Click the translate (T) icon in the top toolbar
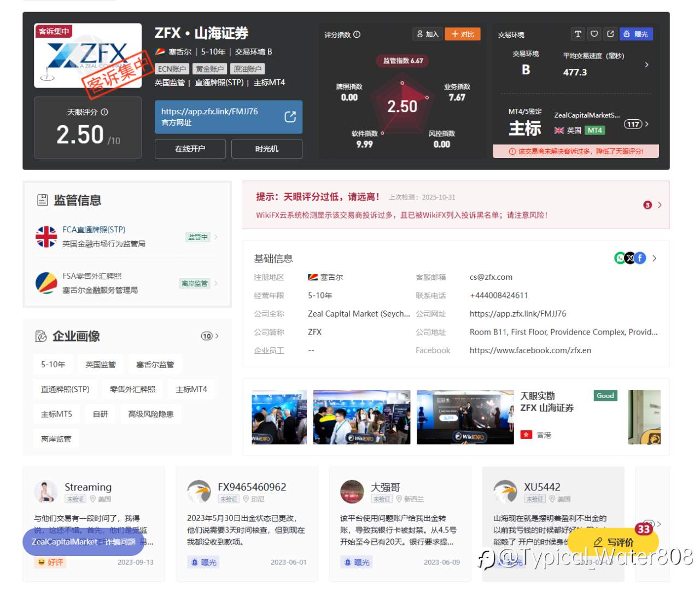The image size is (700, 591). point(578,34)
